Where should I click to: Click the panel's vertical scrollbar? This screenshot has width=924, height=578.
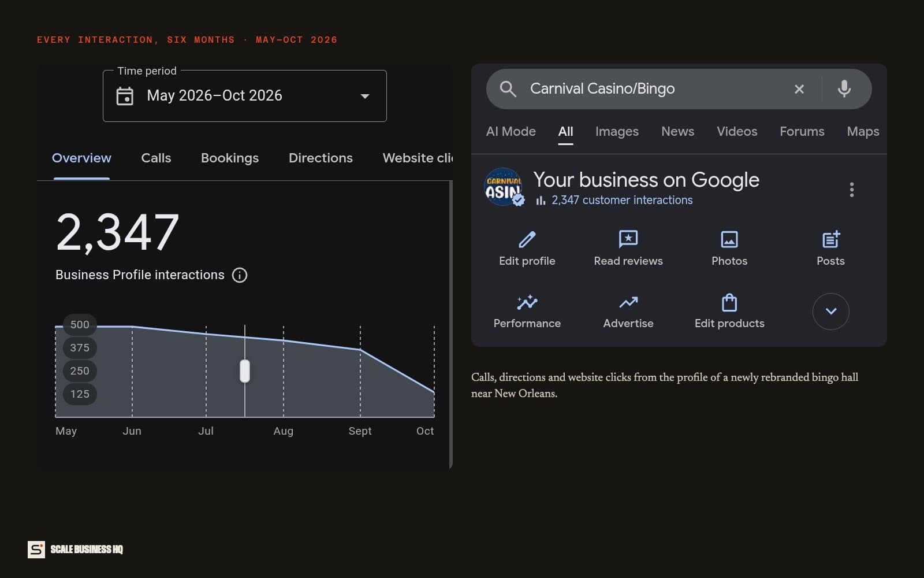point(450,325)
